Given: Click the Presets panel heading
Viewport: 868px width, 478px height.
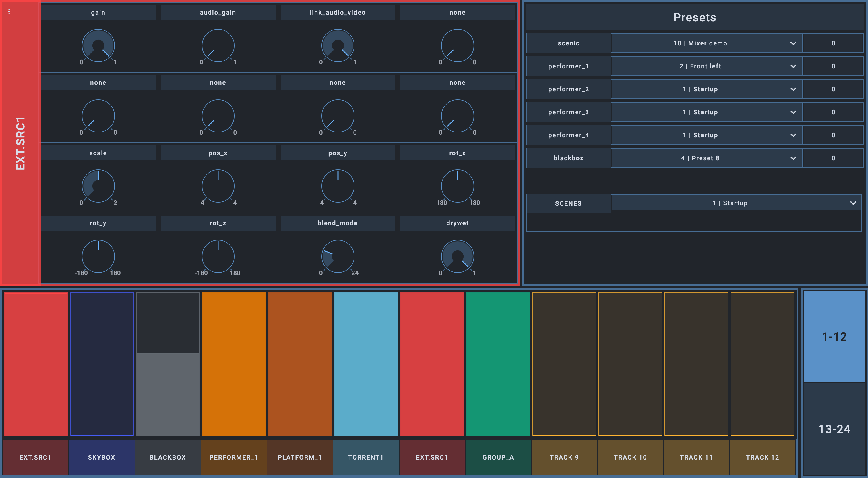Looking at the screenshot, I should click(x=694, y=17).
